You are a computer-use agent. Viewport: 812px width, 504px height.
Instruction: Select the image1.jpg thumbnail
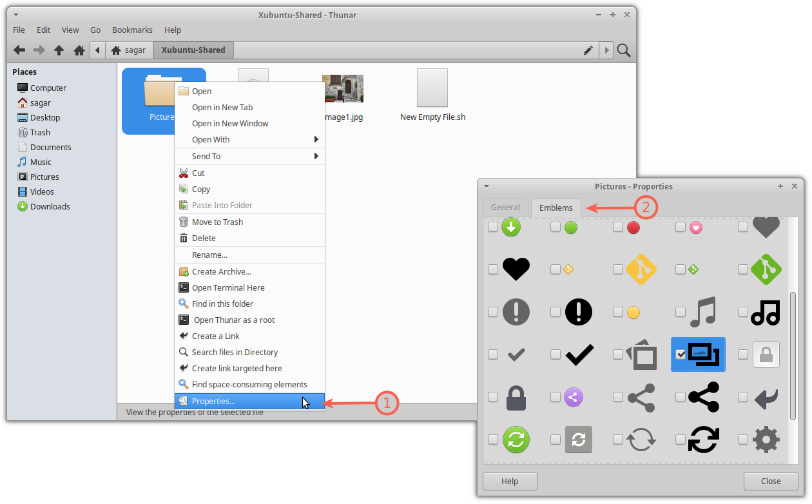coord(343,88)
